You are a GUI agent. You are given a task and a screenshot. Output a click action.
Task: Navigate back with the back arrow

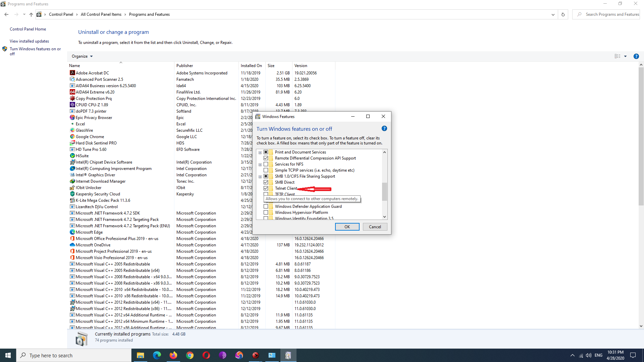pos(6,14)
